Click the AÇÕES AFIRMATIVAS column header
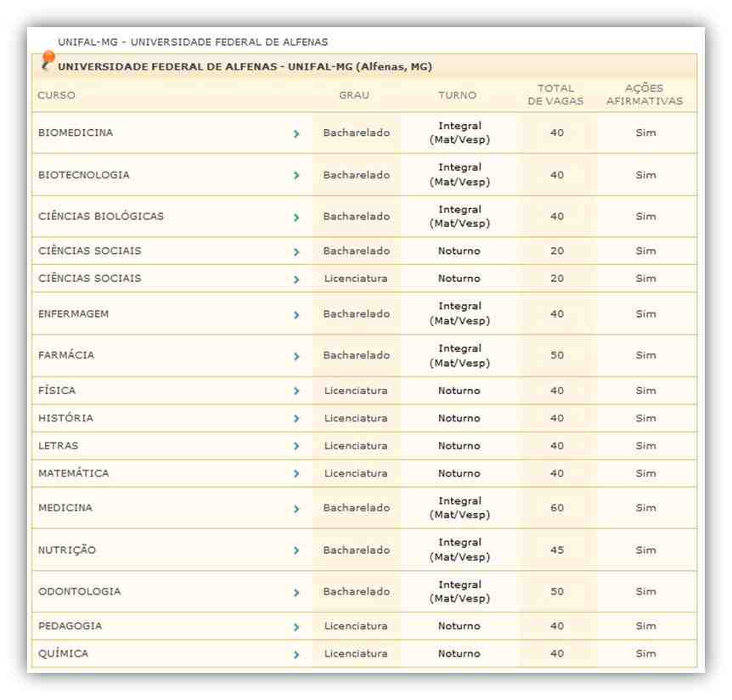732x700 pixels. point(645,95)
